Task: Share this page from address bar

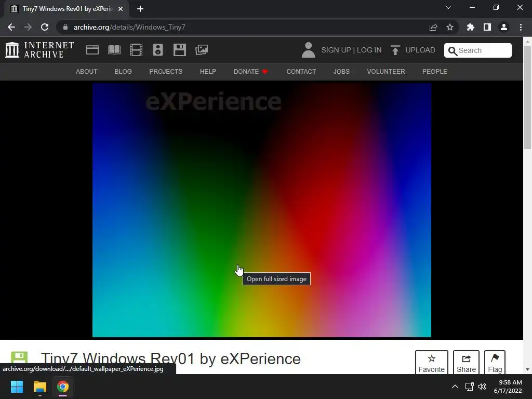Action: (x=433, y=27)
